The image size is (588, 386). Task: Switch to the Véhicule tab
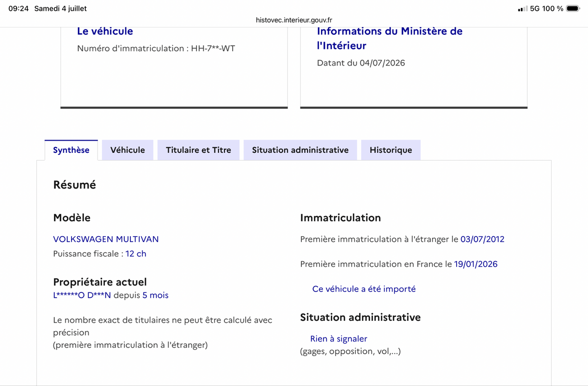(127, 150)
